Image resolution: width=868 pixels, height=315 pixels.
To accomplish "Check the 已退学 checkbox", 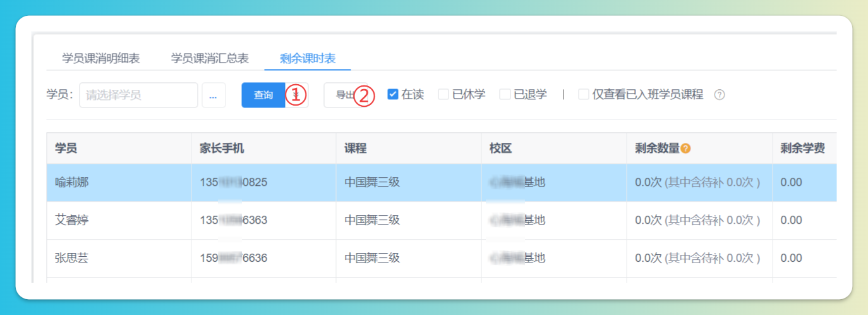I will 505,94.
